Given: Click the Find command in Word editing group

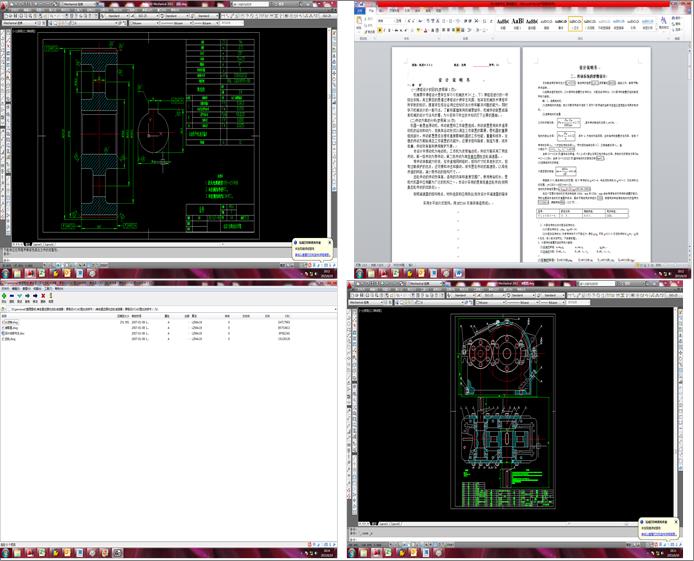Looking at the screenshot, I should point(676,18).
